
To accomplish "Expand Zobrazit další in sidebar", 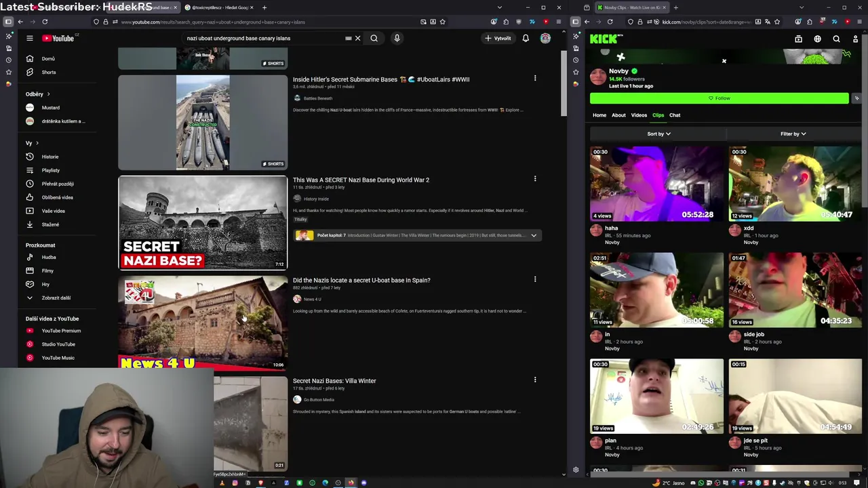I will [56, 298].
